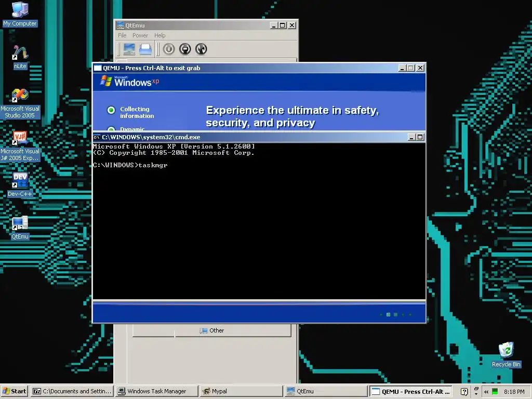Maximize the cmd.exe window
Screen dimensions: 532x399
[420, 137]
